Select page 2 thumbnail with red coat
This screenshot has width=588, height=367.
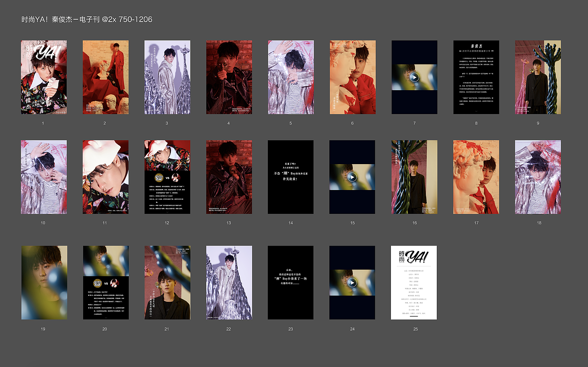106,77
